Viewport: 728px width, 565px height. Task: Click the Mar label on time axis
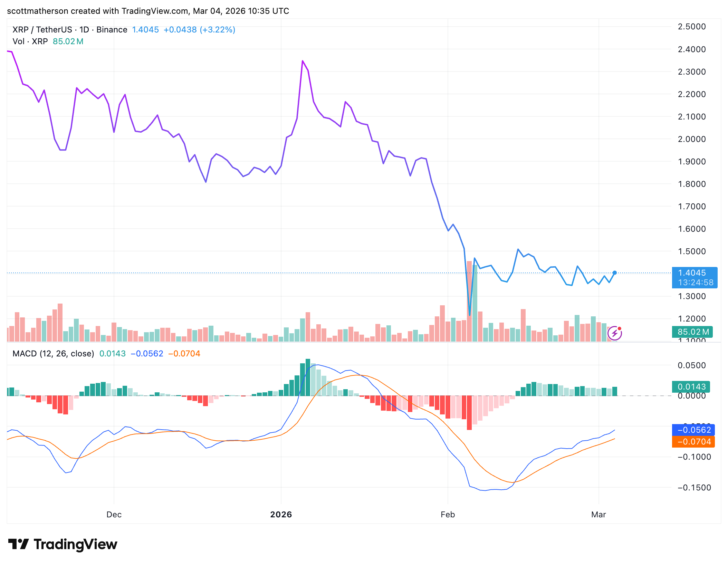[x=598, y=515]
